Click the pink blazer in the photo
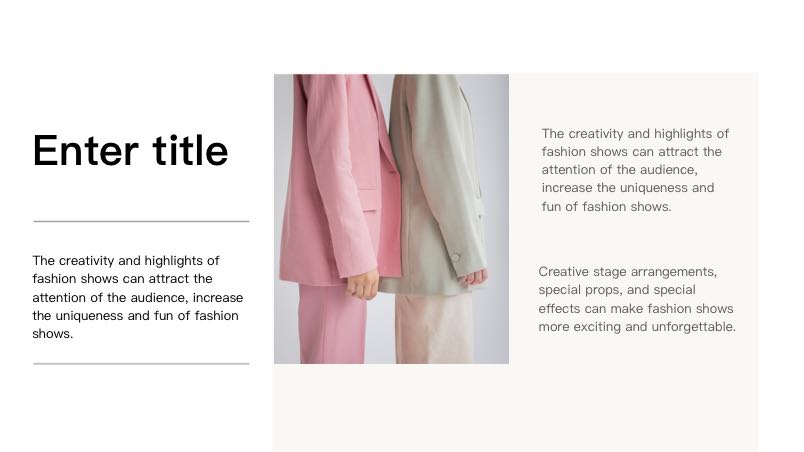Image resolution: width=804 pixels, height=452 pixels. (x=336, y=179)
